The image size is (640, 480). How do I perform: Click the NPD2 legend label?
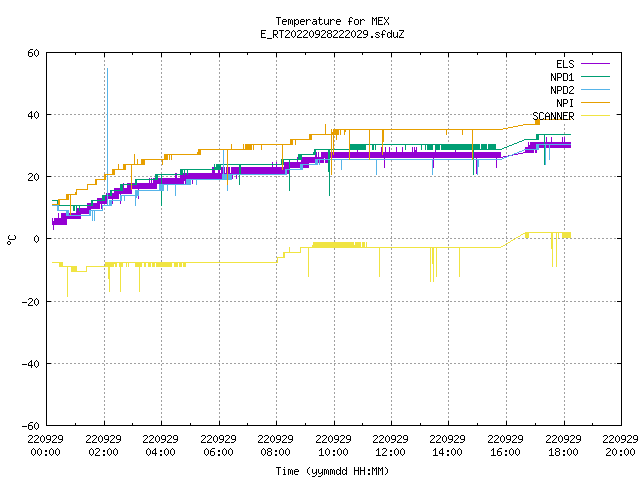click(562, 90)
